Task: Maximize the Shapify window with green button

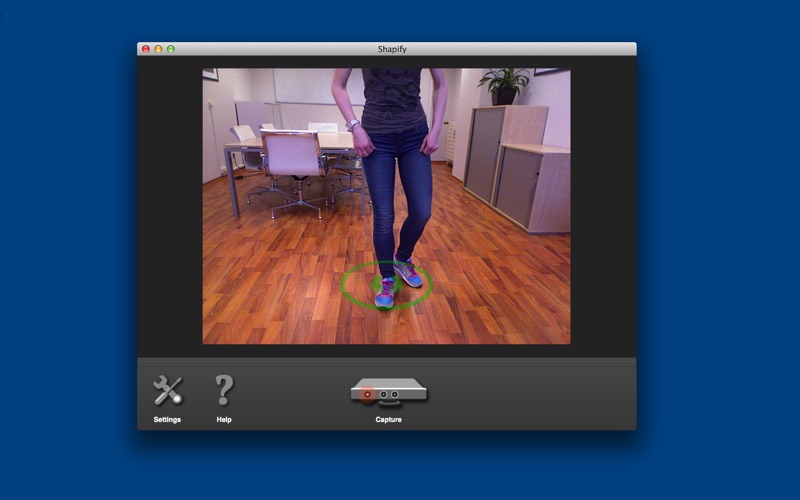Action: (171, 49)
